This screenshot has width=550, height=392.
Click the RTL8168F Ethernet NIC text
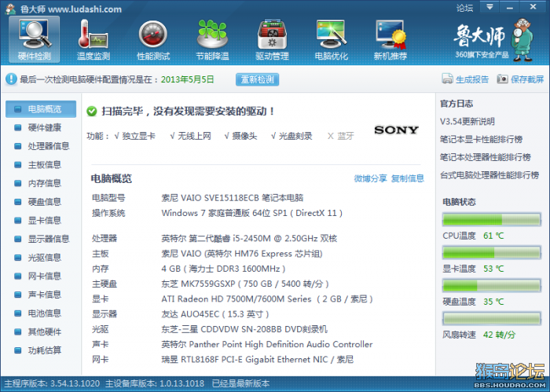point(257,360)
